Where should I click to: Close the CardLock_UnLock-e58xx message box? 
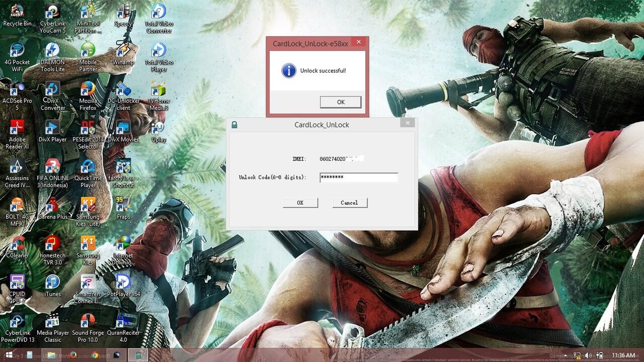click(359, 42)
